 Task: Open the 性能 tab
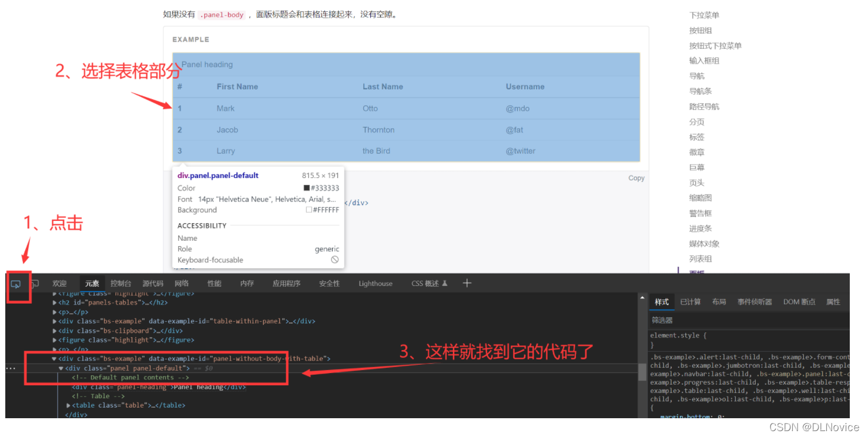click(215, 284)
